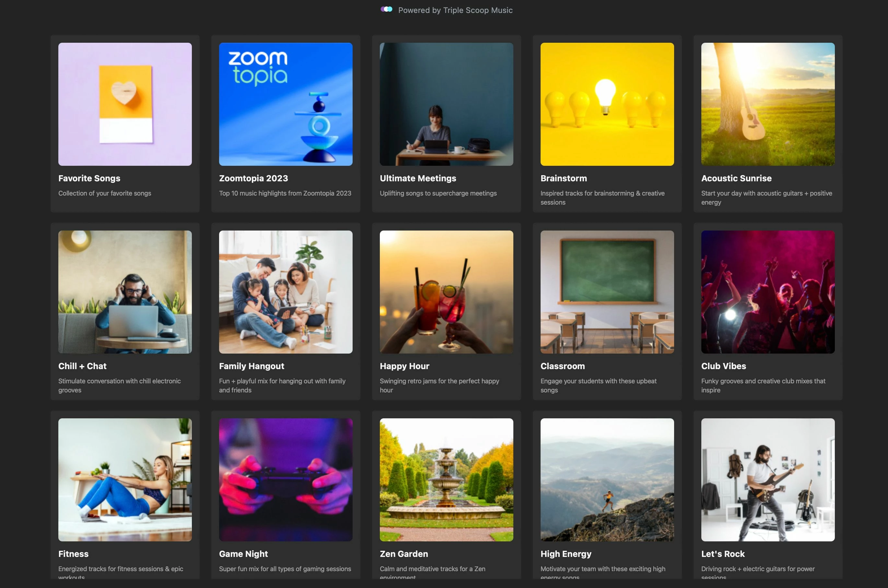This screenshot has width=888, height=588.
Task: Click the Triple Scoop Music logo icon
Action: click(x=386, y=9)
